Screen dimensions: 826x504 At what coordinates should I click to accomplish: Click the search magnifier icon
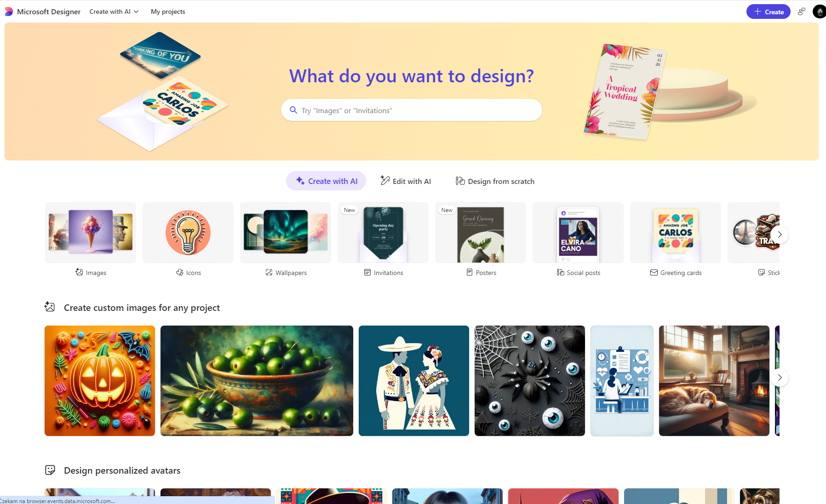[x=293, y=110]
